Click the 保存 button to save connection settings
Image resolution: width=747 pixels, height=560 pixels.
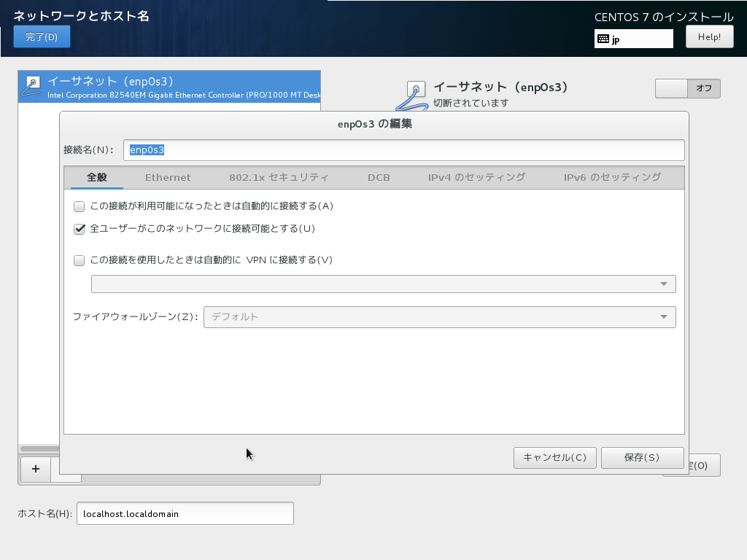(642, 457)
